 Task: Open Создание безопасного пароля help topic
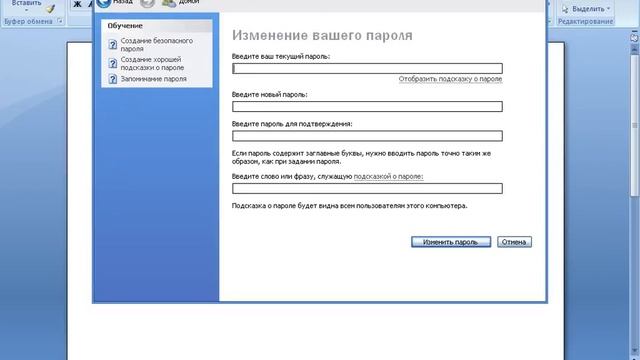point(156,44)
